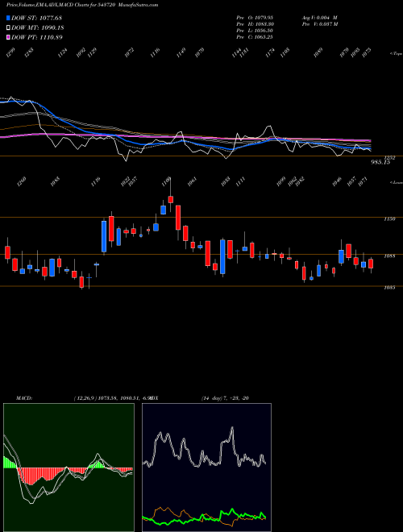The image size is (403, 532).
Task: Click the ADX (14 day) values text
Action: tap(225, 398)
